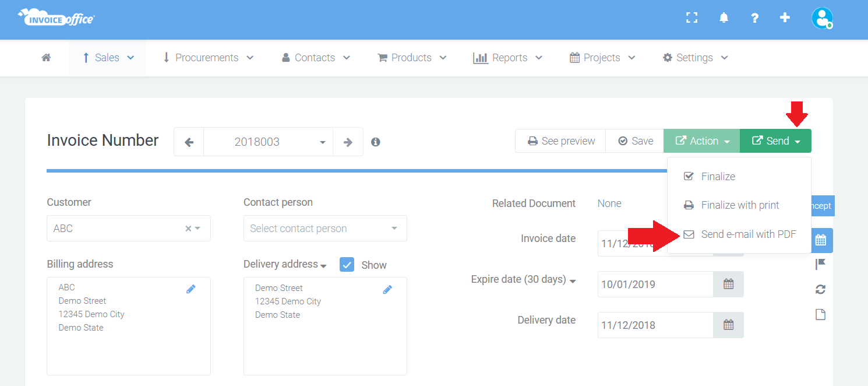Uncheck the Show checkbox beside Delivery address

click(x=347, y=264)
